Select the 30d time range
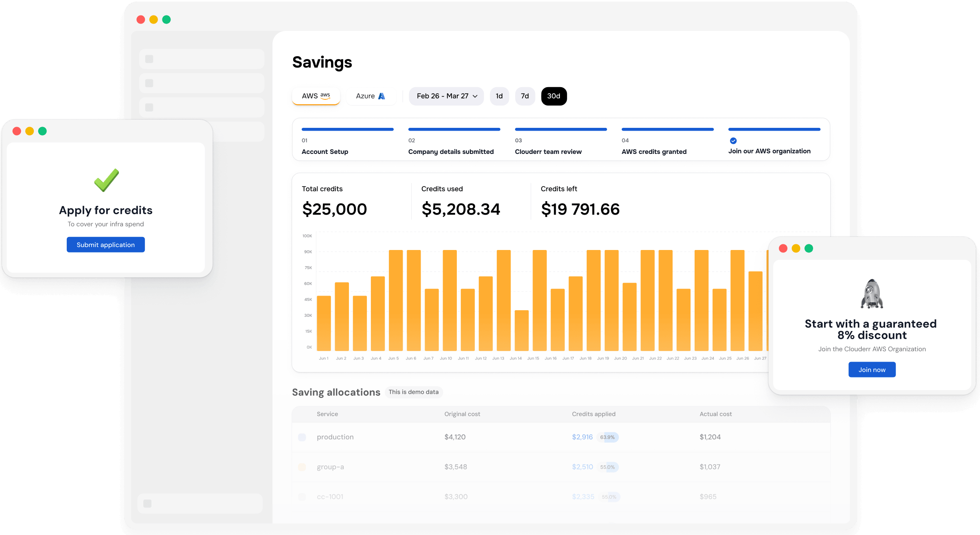 pyautogui.click(x=554, y=96)
